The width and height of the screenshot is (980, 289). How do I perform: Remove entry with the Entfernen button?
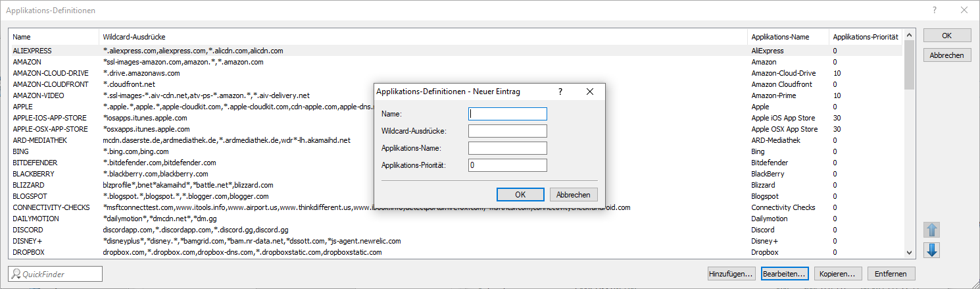pos(891,273)
